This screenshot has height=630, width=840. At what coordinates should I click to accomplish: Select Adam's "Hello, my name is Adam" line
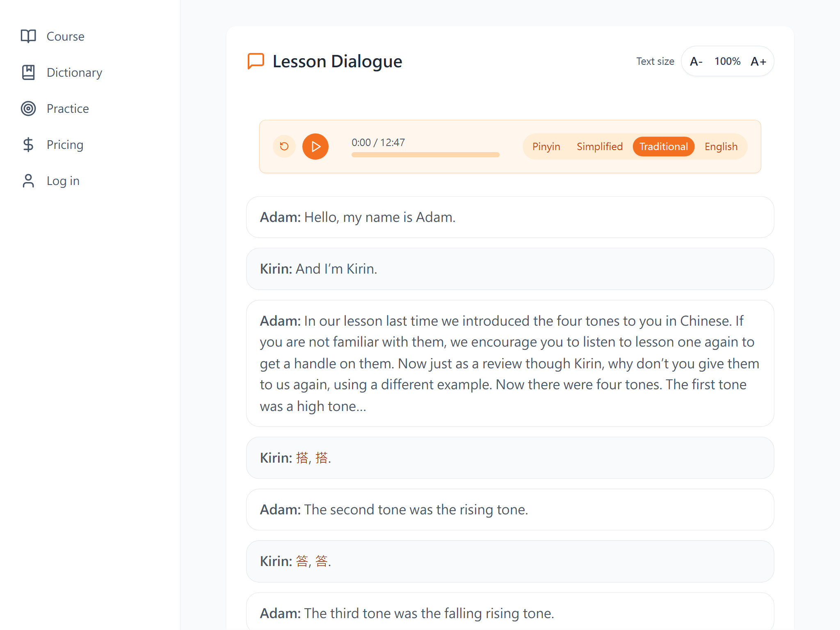point(510,217)
